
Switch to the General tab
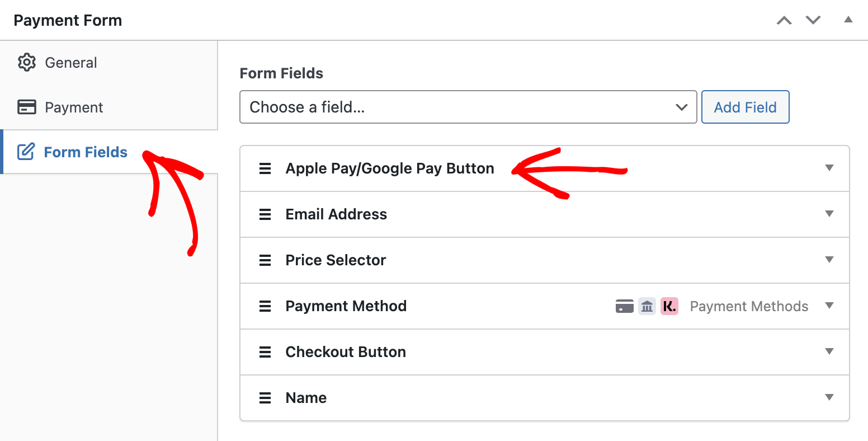(x=108, y=63)
